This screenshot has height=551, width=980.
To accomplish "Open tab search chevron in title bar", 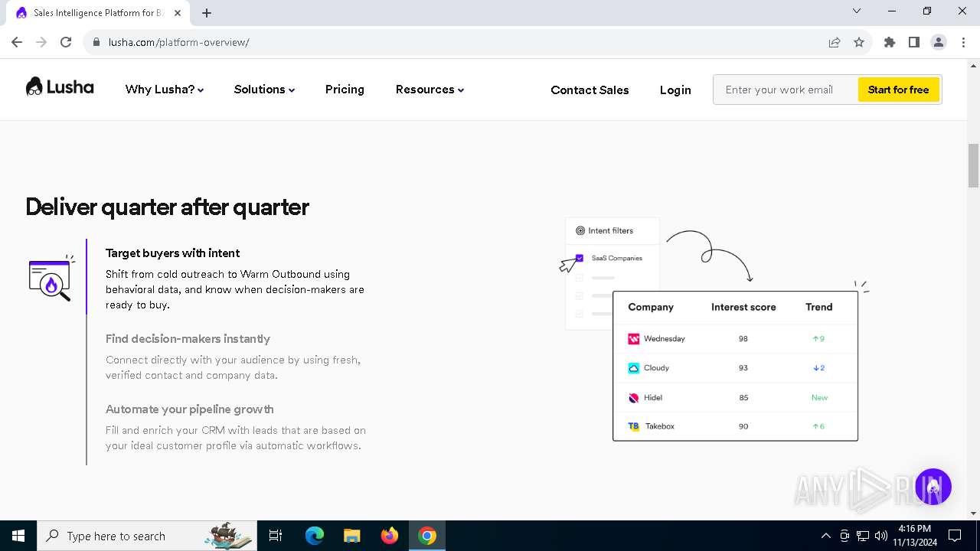I will point(857,11).
